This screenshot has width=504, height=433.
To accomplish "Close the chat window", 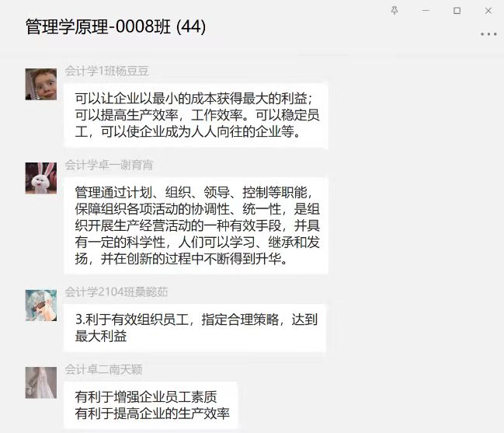I will point(488,11).
